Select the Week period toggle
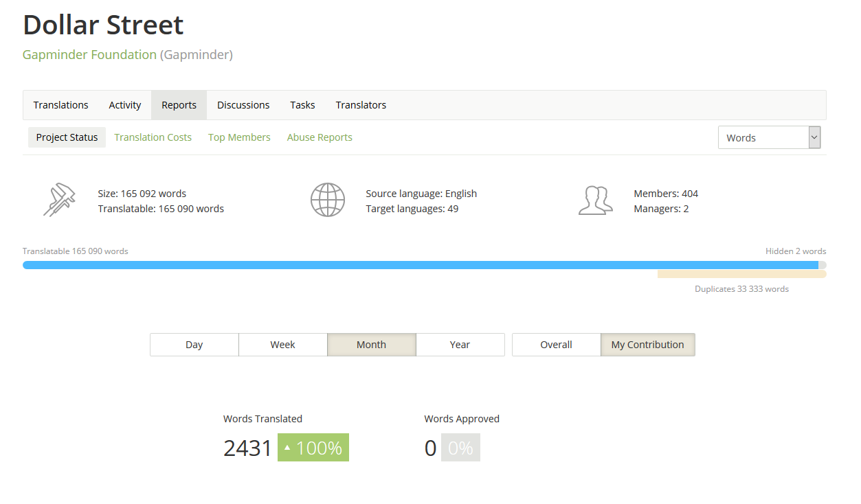Image resolution: width=861 pixels, height=504 pixels. tap(282, 345)
